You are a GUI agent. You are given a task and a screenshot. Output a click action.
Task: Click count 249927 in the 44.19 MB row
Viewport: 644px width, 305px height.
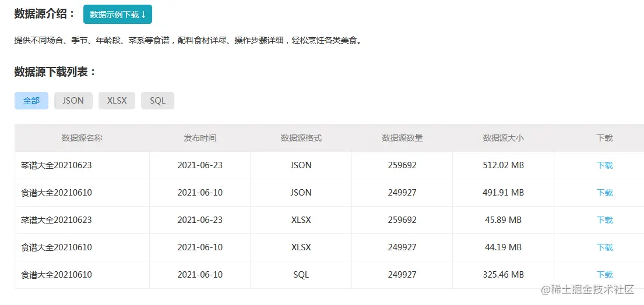coord(402,247)
